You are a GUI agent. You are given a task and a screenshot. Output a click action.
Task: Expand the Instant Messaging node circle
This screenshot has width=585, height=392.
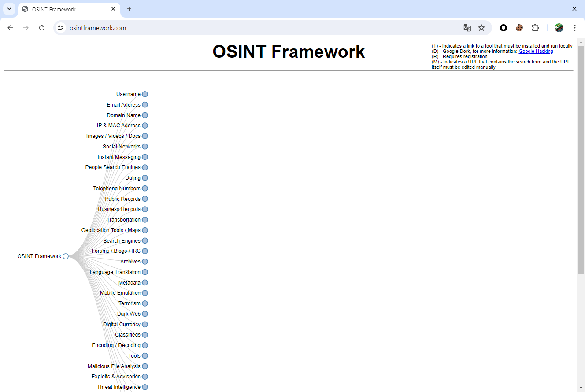click(x=145, y=157)
